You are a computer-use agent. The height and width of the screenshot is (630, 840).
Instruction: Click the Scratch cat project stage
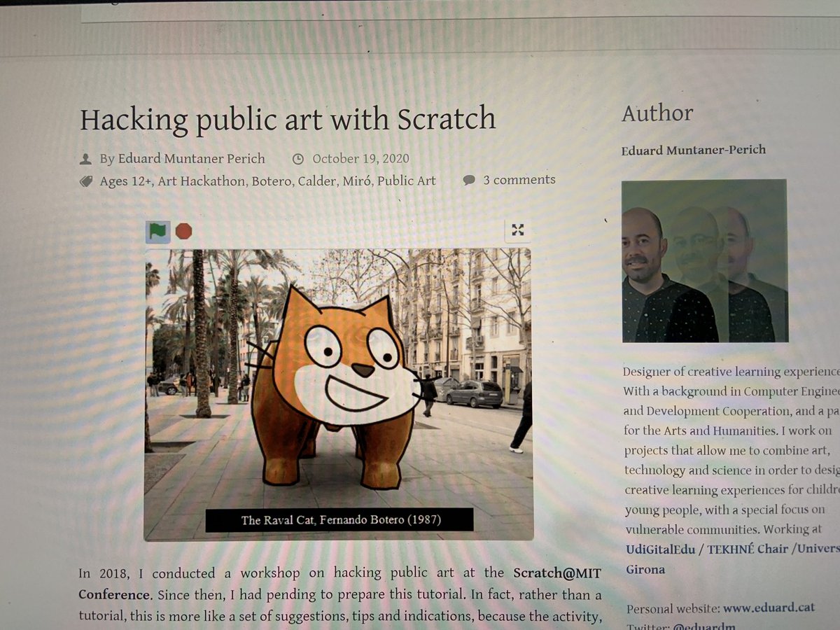(338, 393)
